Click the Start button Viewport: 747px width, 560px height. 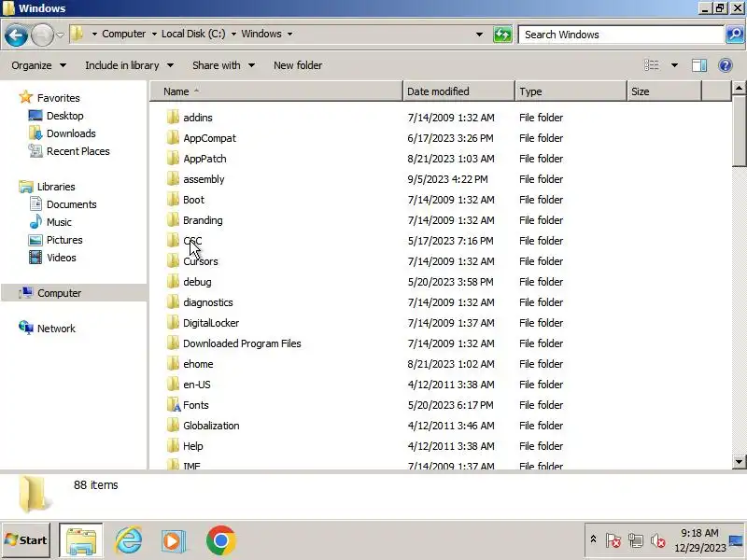26,540
